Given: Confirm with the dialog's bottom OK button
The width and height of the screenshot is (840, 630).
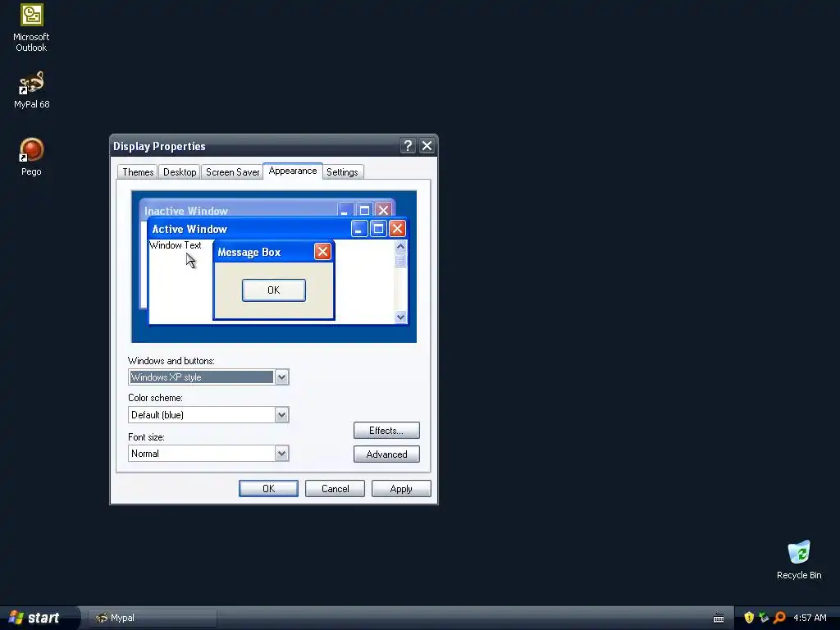Looking at the screenshot, I should click(268, 489).
